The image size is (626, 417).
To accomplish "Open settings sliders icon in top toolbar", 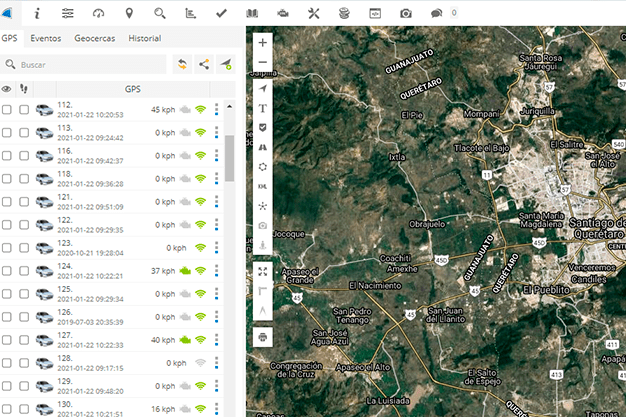I will click(67, 14).
